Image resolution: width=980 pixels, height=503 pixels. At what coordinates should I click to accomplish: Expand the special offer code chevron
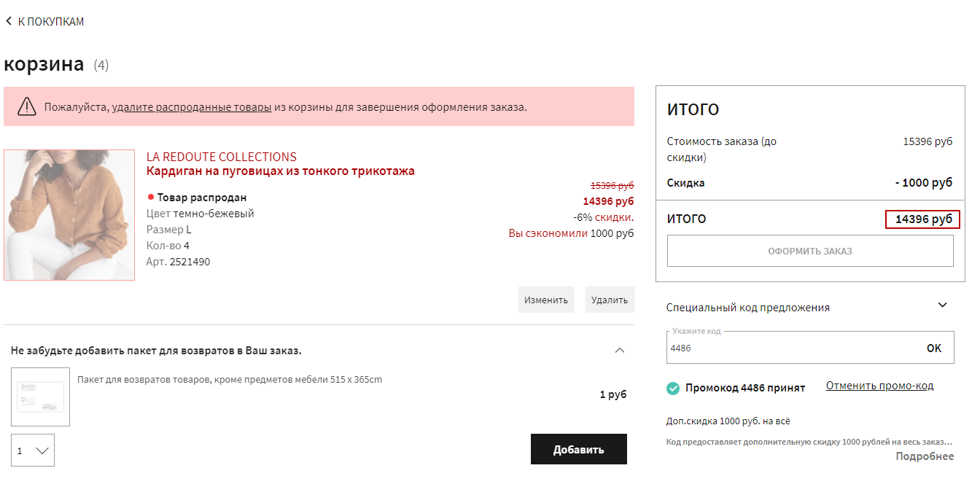pos(942,305)
